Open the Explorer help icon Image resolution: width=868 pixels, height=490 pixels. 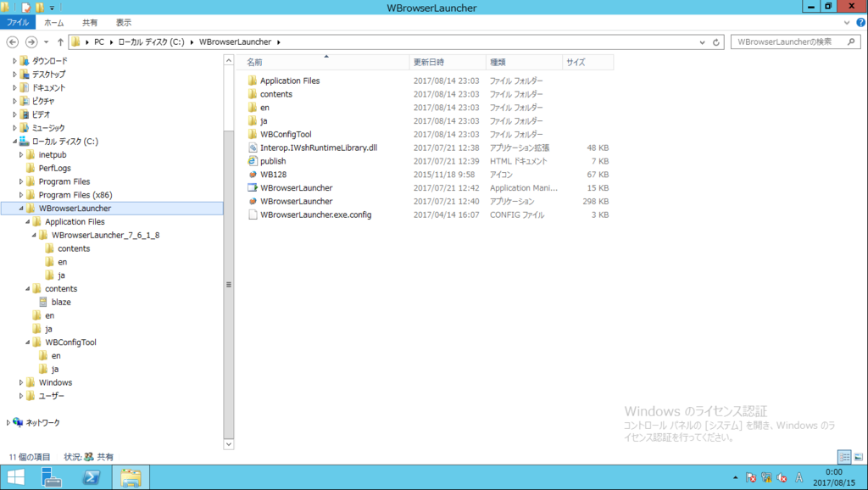click(861, 23)
